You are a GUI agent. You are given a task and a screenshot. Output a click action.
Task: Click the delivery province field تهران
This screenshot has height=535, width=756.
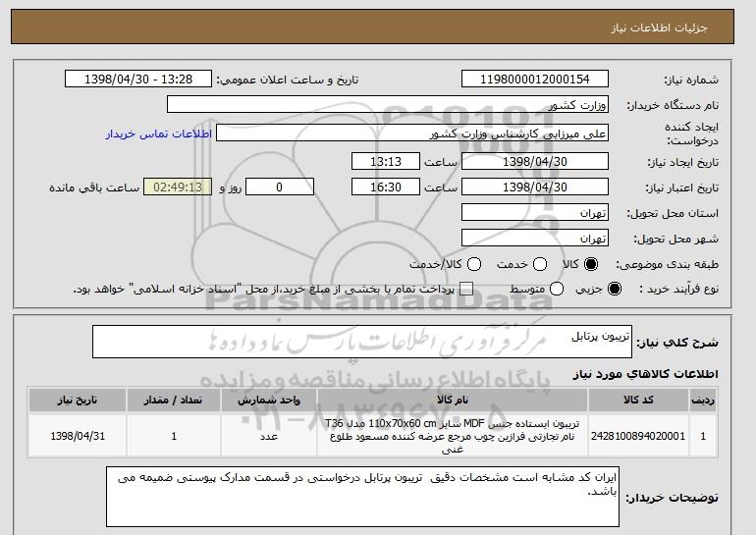tap(535, 213)
